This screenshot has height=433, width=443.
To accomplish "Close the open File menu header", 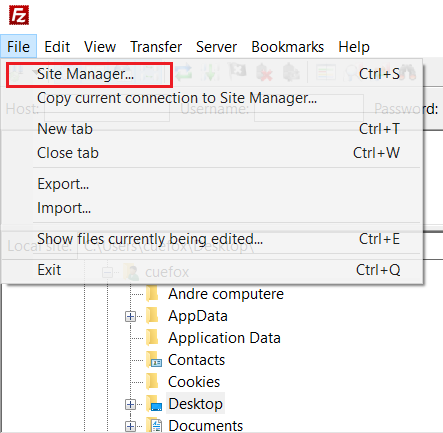I will click(x=18, y=47).
